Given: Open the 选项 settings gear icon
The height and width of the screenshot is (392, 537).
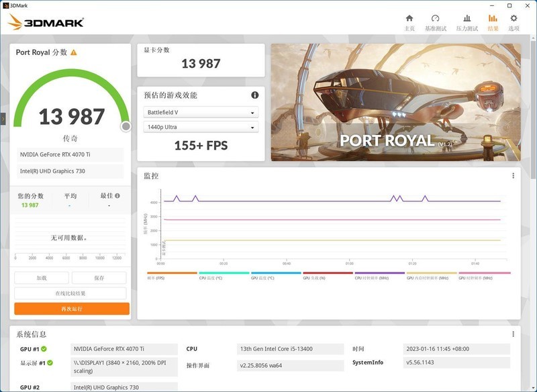Looking at the screenshot, I should (513, 17).
